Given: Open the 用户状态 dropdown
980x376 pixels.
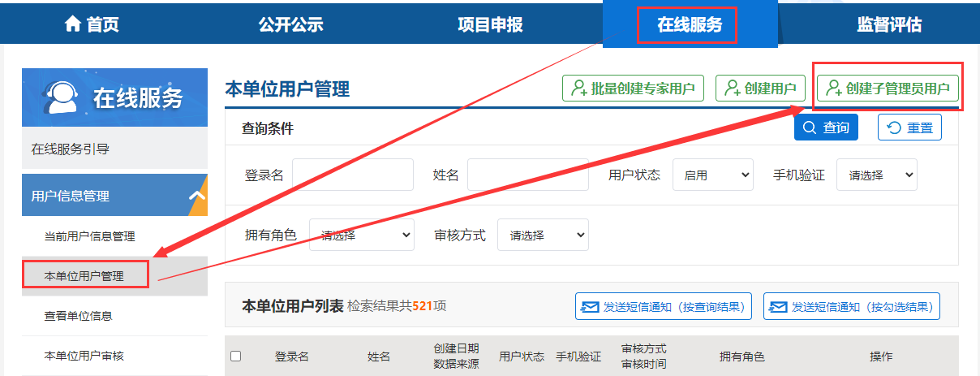Looking at the screenshot, I should pyautogui.click(x=713, y=175).
